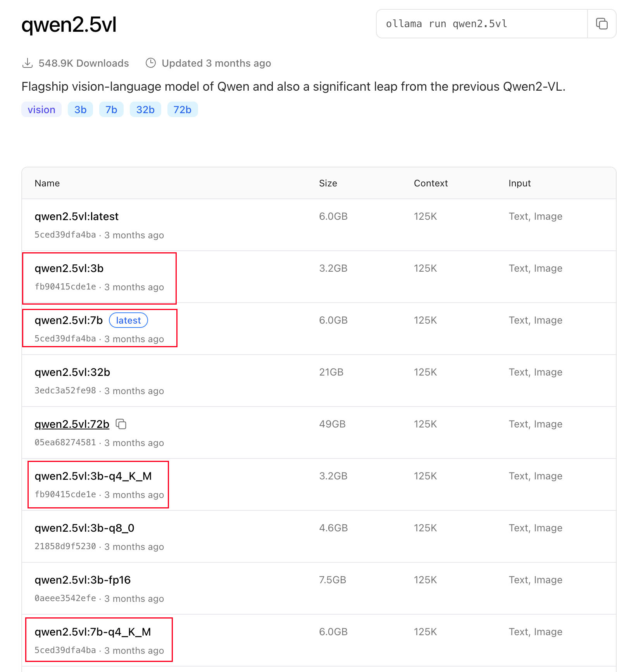The height and width of the screenshot is (672, 617).
Task: Select the 3b size tag
Action: [x=81, y=110]
